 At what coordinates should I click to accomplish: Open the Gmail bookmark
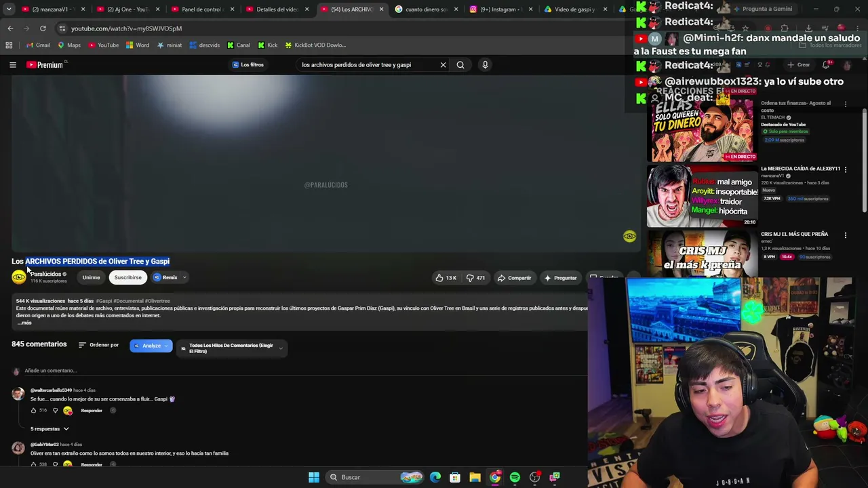(38, 45)
